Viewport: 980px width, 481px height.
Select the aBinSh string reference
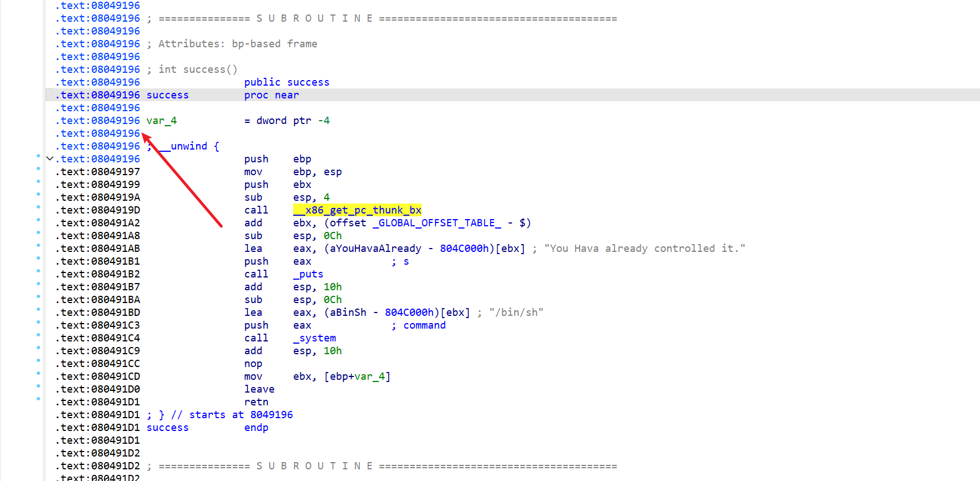(x=348, y=313)
